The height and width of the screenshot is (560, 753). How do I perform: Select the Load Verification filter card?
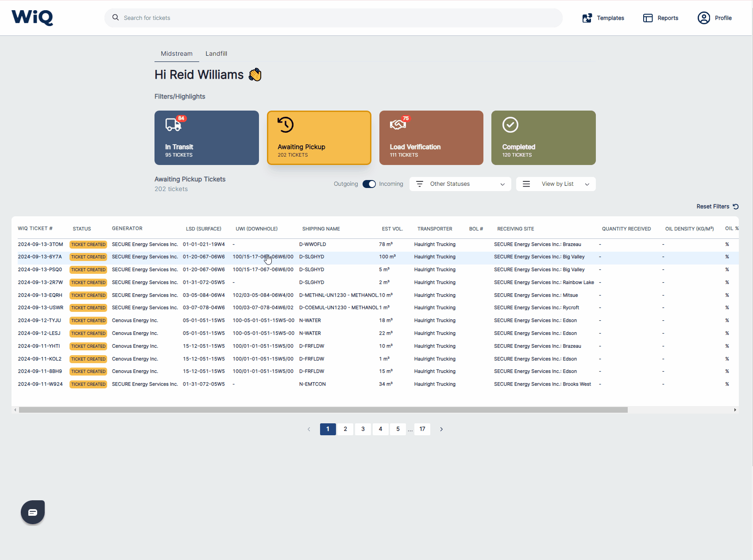(431, 138)
